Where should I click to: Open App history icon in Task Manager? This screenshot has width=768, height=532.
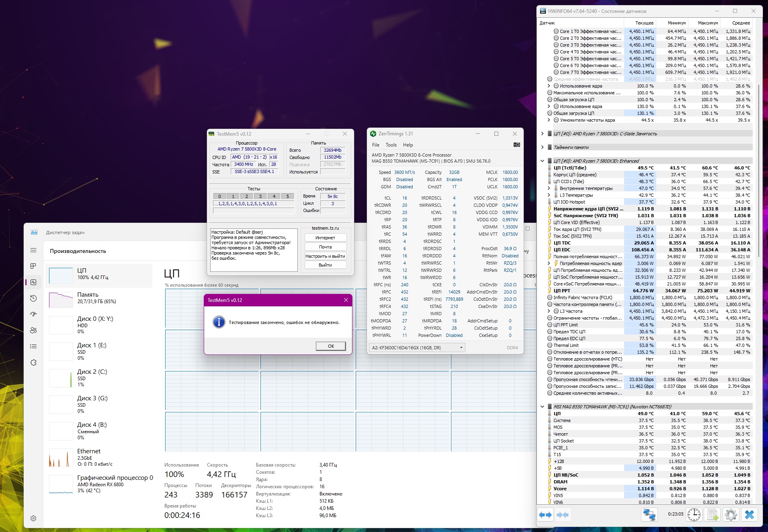[33, 298]
